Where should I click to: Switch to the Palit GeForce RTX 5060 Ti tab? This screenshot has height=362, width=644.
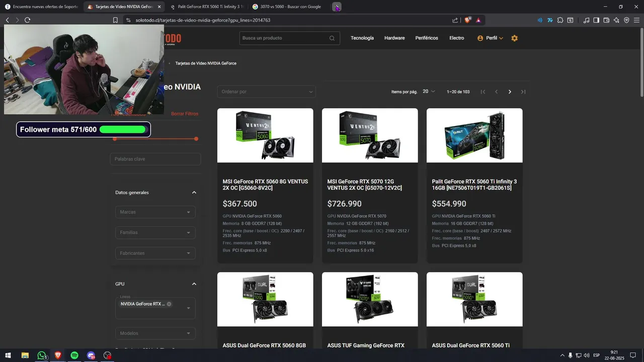point(206,7)
